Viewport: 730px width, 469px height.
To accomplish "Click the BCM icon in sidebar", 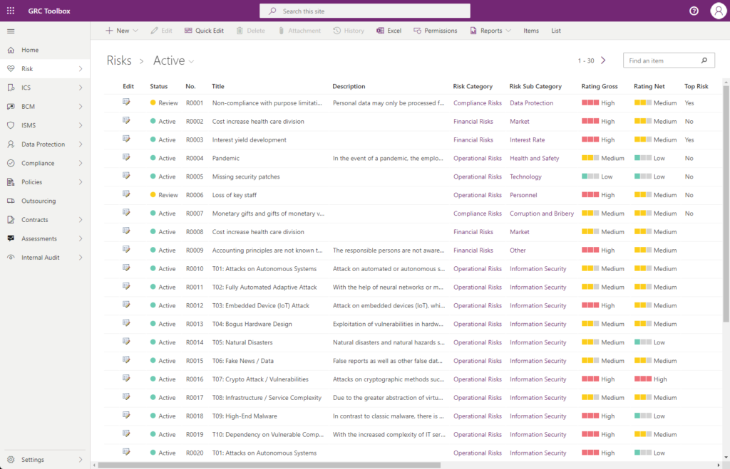I will click(x=11, y=106).
